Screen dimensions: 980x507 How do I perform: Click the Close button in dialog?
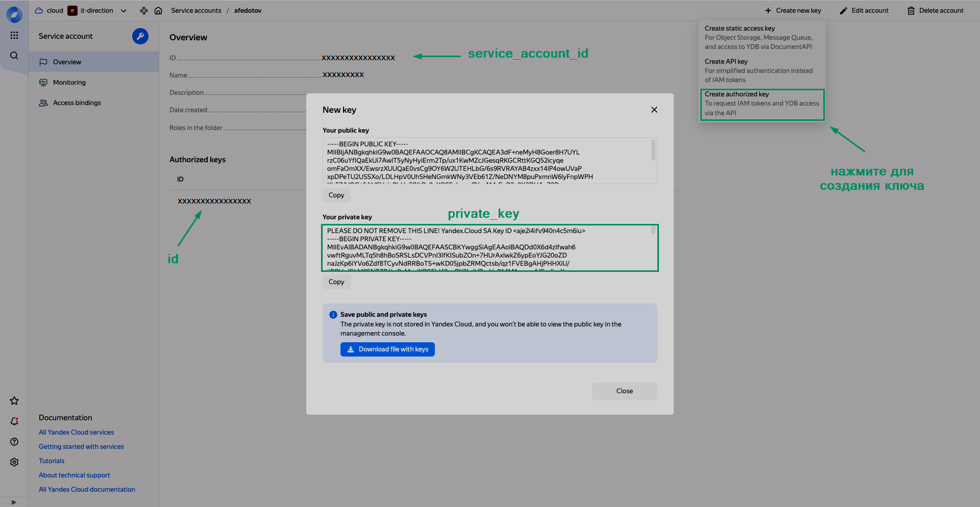[624, 391]
